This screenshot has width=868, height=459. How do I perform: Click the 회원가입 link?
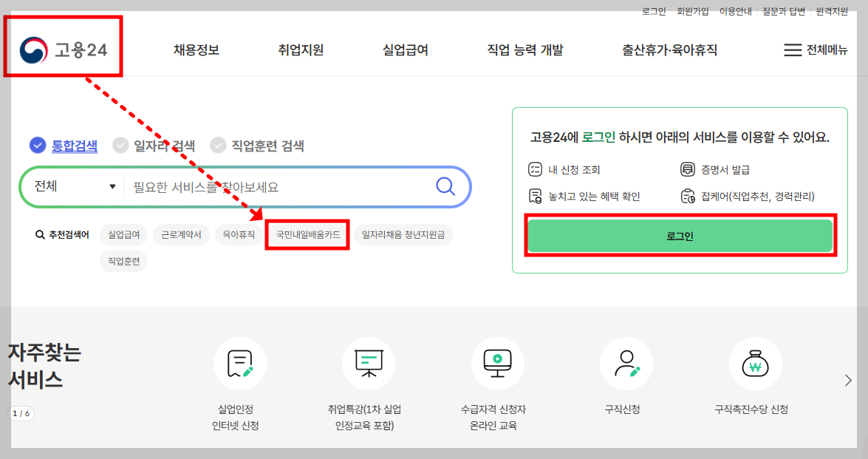(x=692, y=12)
